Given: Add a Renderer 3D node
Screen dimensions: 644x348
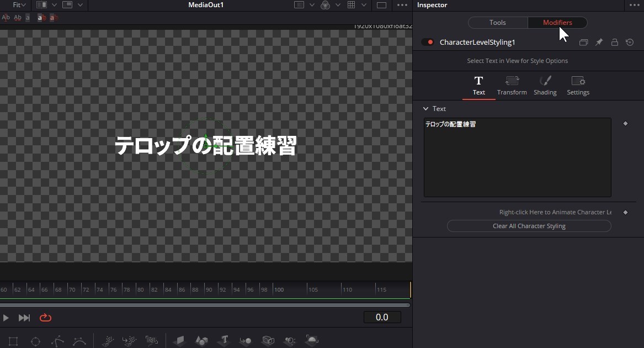Looking at the screenshot, I should pos(311,341).
